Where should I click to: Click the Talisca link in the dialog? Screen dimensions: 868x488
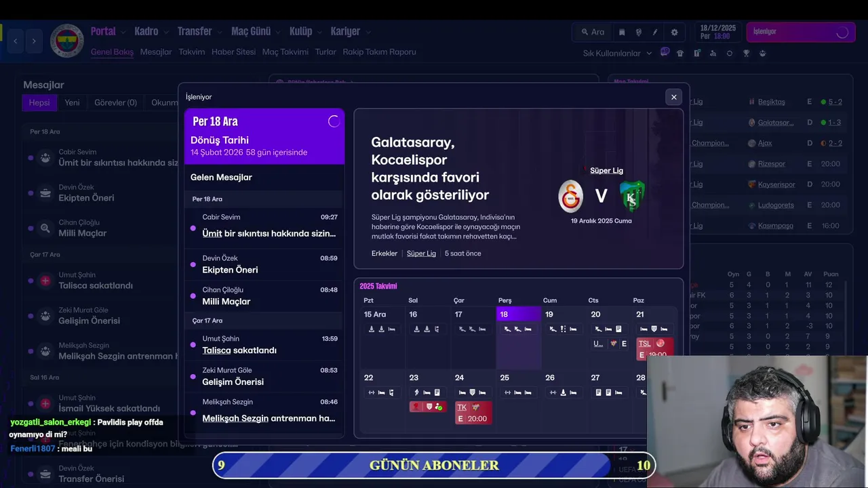click(216, 350)
